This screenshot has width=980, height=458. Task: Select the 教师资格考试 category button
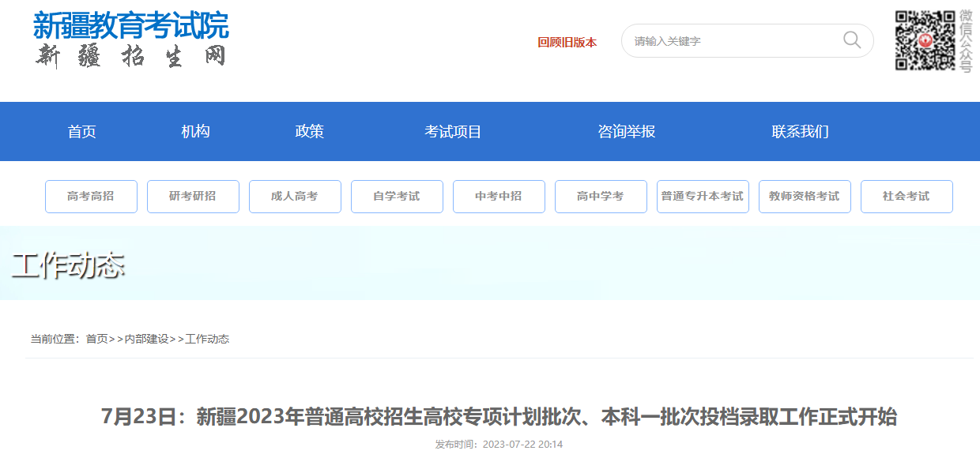tap(805, 197)
